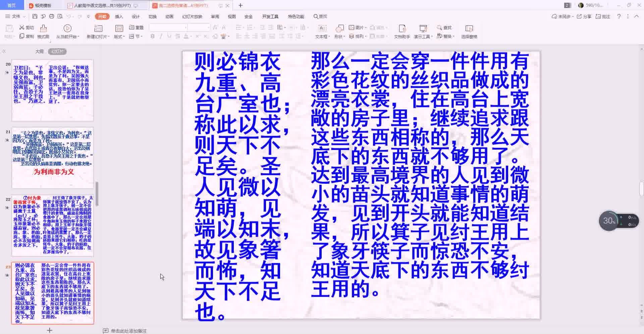
Task: Click the animation star on slide 22
Action: click(7, 208)
